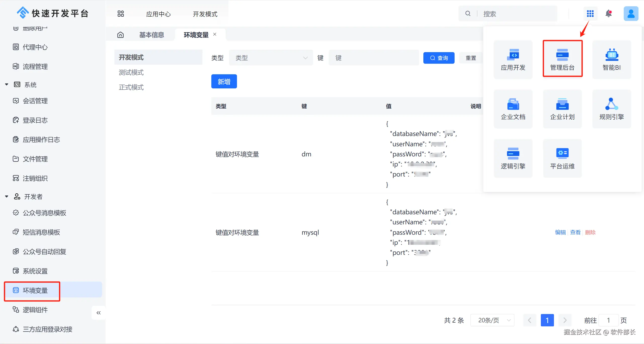Switch to the 基本信息 tab
Viewport: 644px width, 344px height.
152,35
